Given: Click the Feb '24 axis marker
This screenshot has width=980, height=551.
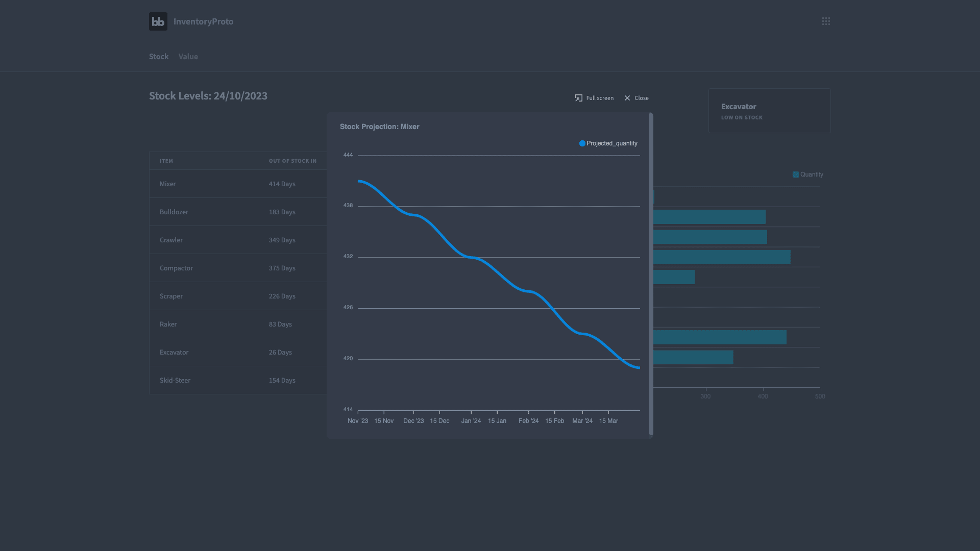Looking at the screenshot, I should point(528,421).
